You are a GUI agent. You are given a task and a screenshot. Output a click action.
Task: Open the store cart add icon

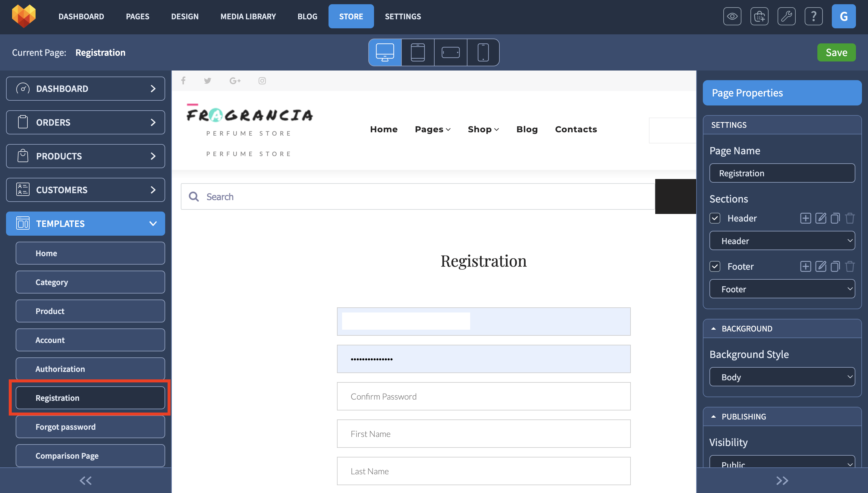(759, 16)
